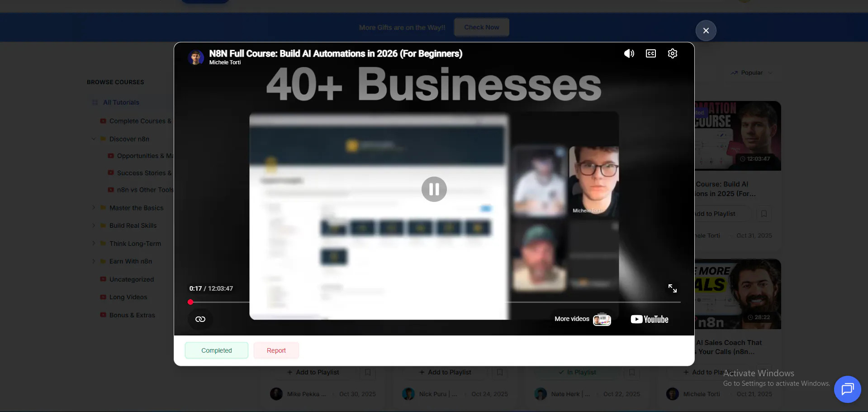Open the YouTube logo link
The width and height of the screenshot is (868, 412).
coord(650,319)
